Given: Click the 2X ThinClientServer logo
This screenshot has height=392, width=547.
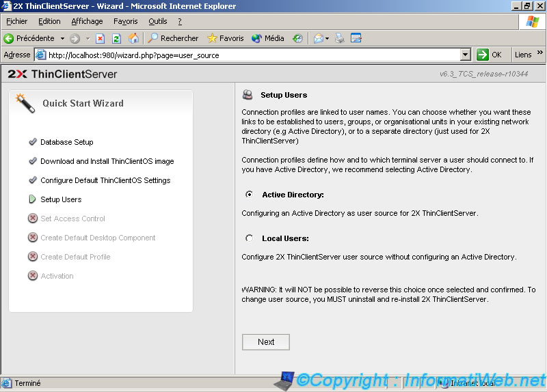Looking at the screenshot, I should pyautogui.click(x=62, y=74).
